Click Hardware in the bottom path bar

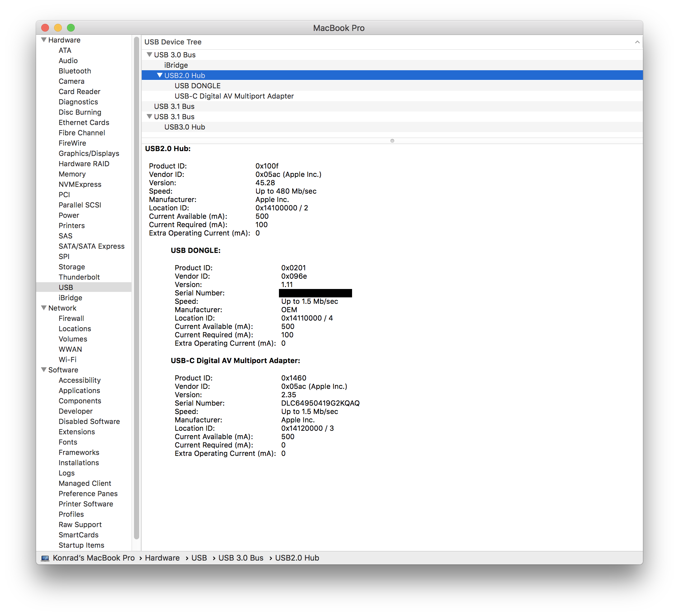[162, 558]
